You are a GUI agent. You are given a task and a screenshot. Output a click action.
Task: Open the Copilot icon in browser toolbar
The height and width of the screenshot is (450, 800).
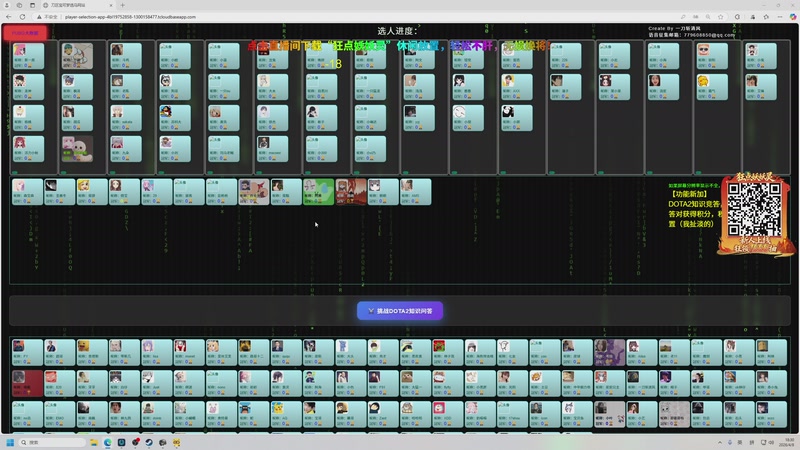(x=793, y=17)
